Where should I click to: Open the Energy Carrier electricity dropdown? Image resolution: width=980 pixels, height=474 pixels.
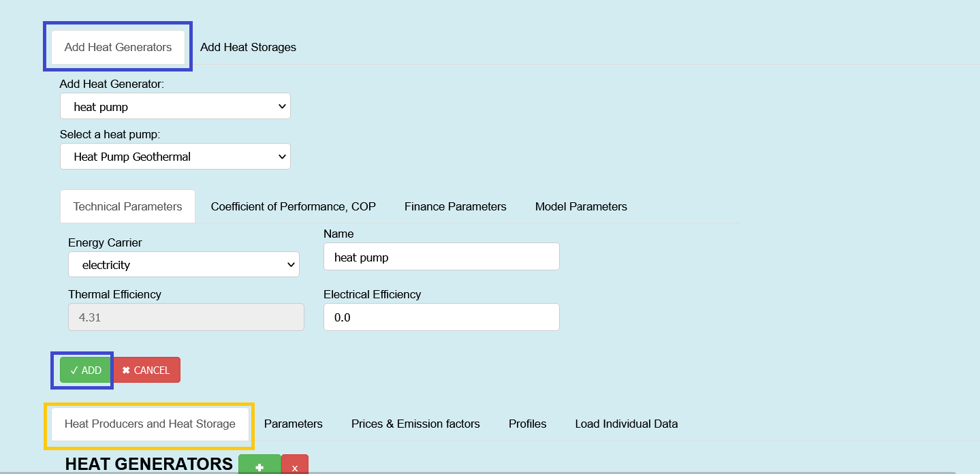pos(184,264)
